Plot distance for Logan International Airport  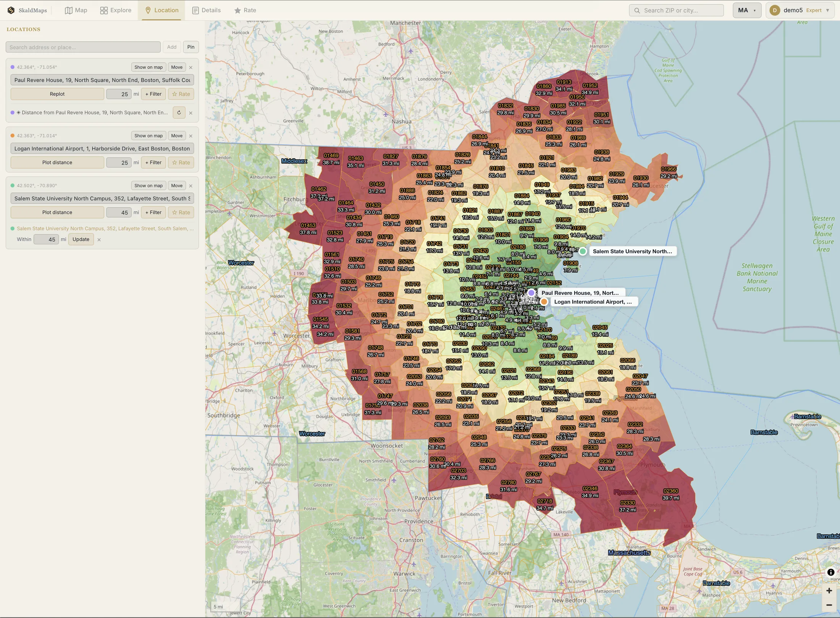(57, 162)
